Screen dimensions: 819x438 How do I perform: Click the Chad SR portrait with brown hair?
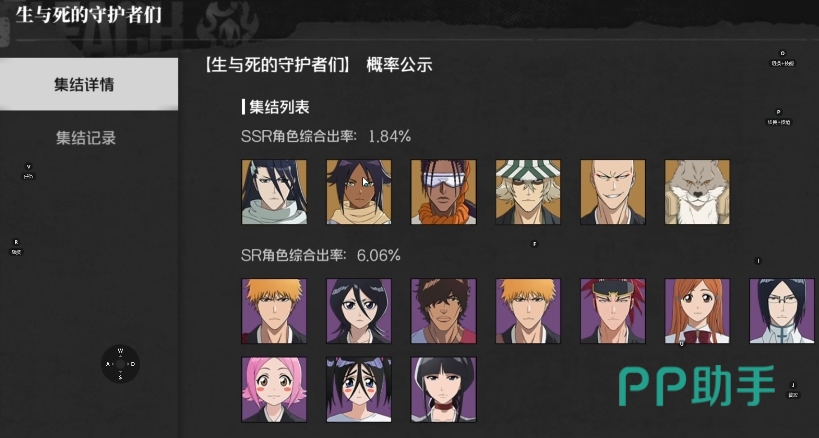pos(443,311)
